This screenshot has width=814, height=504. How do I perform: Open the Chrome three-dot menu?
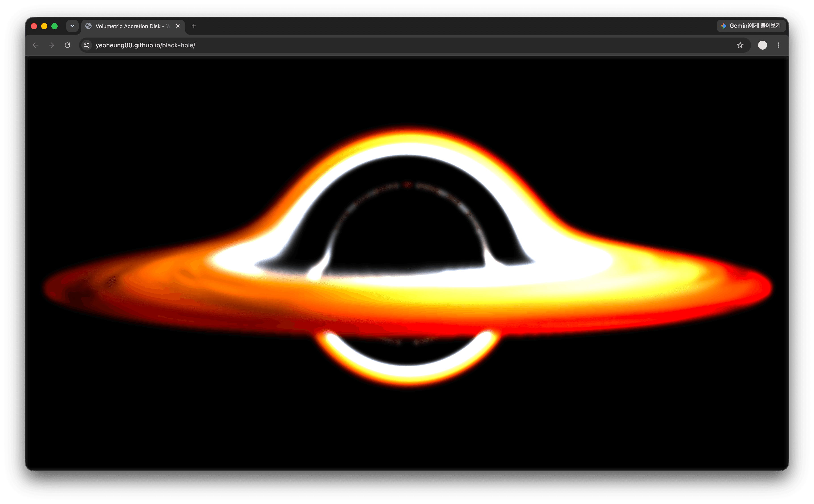tap(779, 45)
